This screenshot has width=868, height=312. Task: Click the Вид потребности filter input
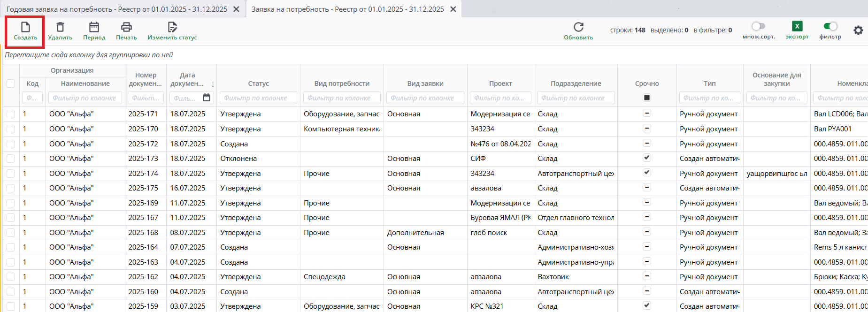342,98
